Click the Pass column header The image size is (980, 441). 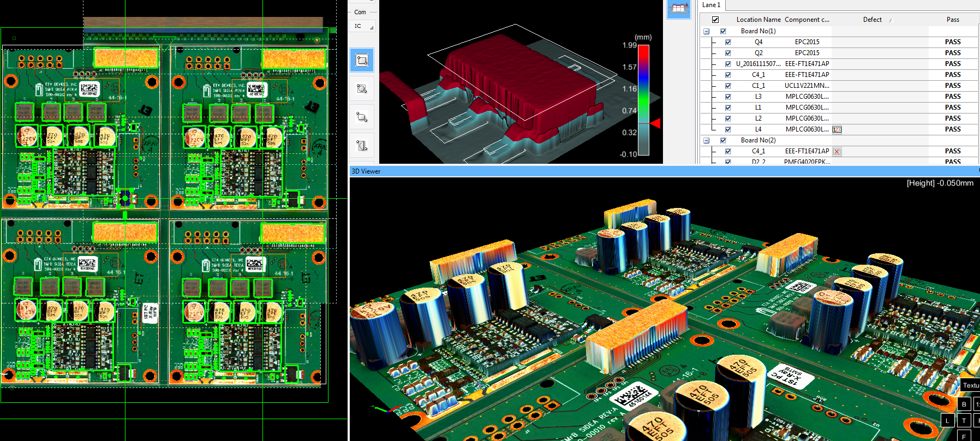(953, 20)
